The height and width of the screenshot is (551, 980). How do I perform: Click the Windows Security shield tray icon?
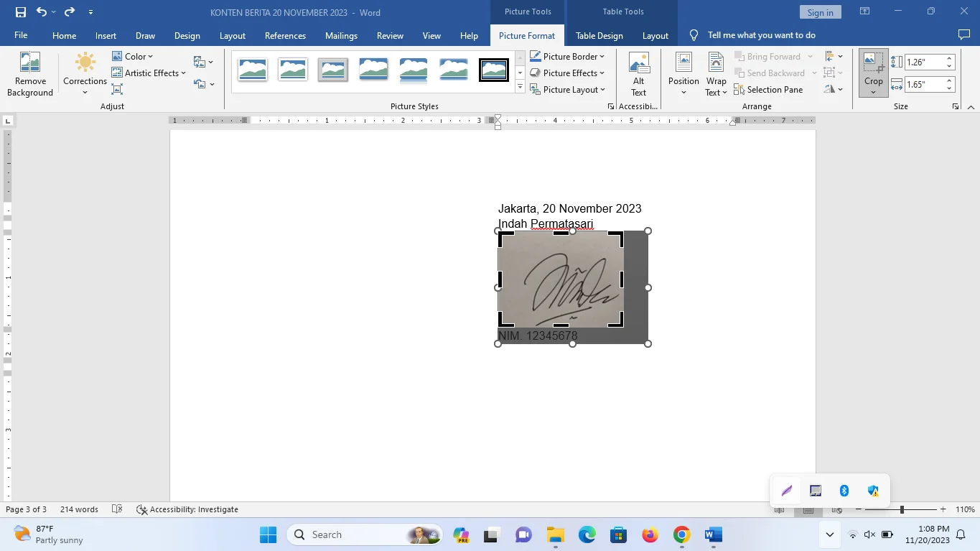click(x=873, y=491)
